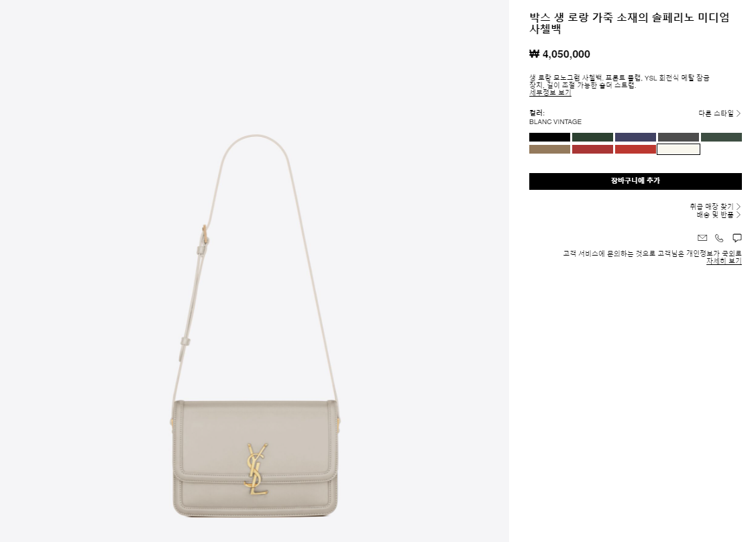This screenshot has width=756, height=542.
Task: Select the Blanc Vintage white swatch
Action: click(x=678, y=150)
